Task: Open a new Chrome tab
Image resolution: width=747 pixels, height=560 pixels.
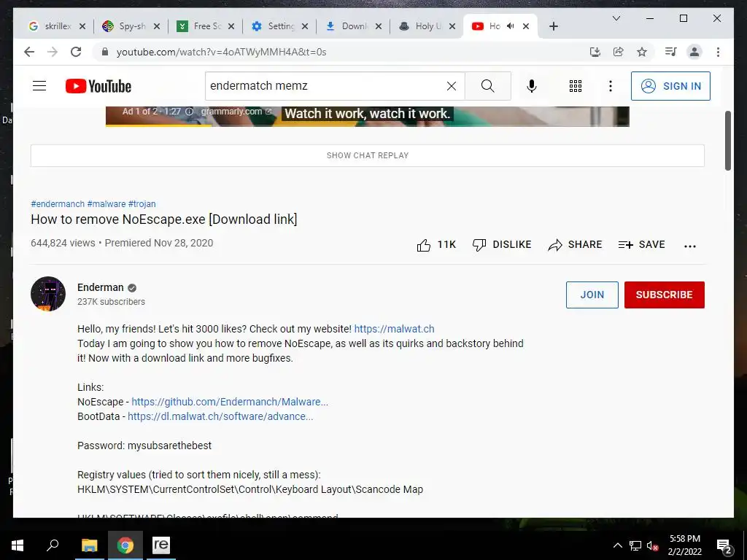Action: [x=553, y=26]
